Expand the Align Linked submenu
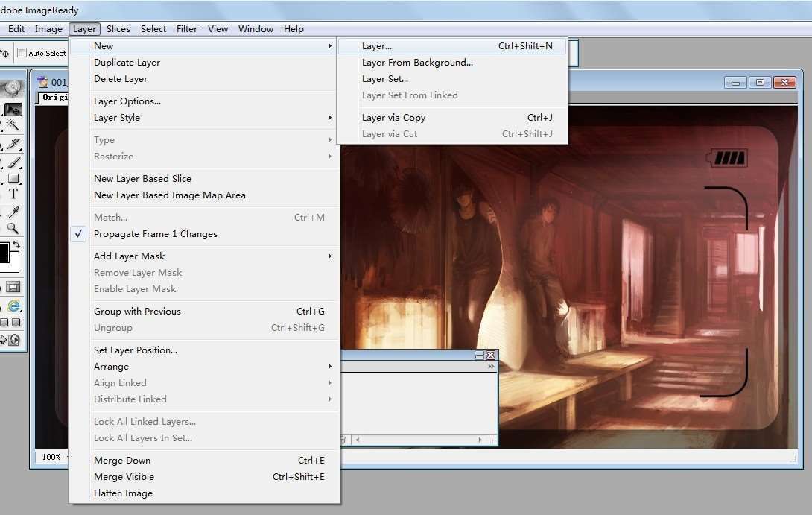 [x=330, y=383]
